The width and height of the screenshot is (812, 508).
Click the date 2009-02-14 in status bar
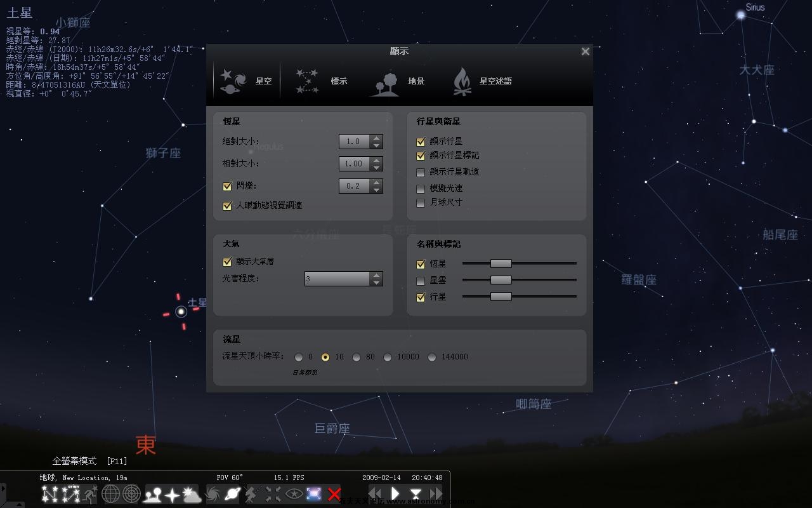point(382,478)
